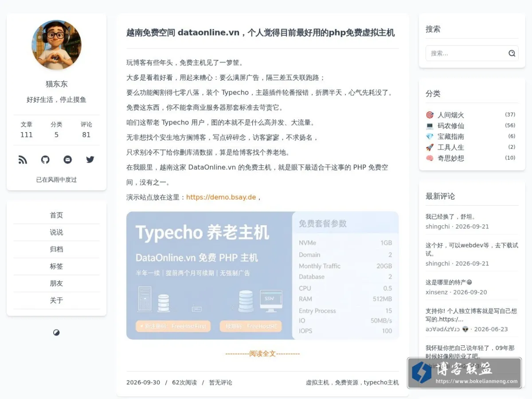This screenshot has width=532, height=399.
Task: Open the 朋友 menu item
Action: pyautogui.click(x=56, y=283)
